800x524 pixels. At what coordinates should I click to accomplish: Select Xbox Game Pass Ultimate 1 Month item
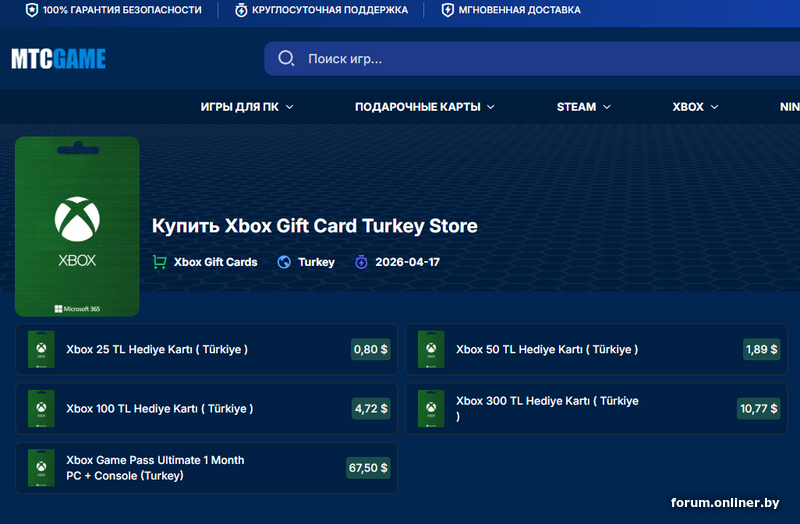pos(207,468)
